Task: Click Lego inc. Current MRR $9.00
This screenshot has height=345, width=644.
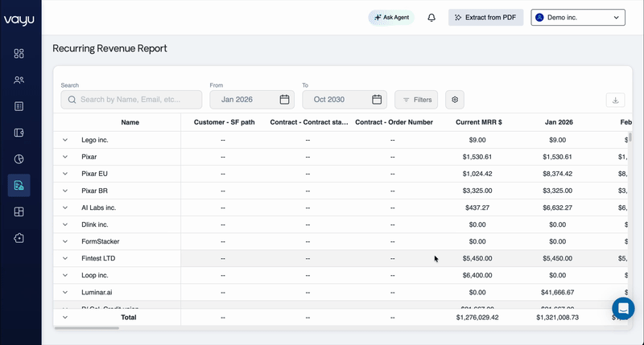Action: click(x=477, y=140)
